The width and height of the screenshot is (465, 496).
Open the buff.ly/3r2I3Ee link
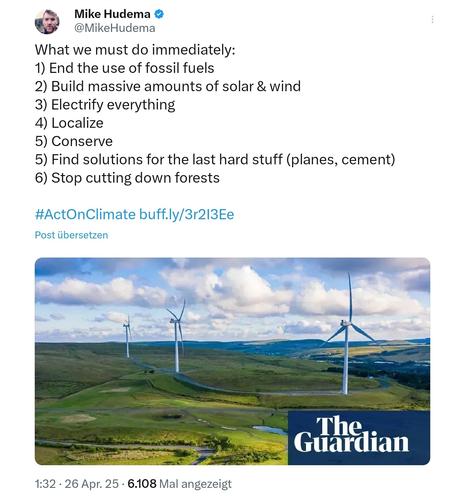tap(186, 214)
